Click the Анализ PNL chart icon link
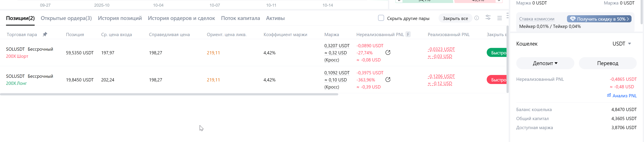Screen dimensions: 644x142 click(621, 96)
